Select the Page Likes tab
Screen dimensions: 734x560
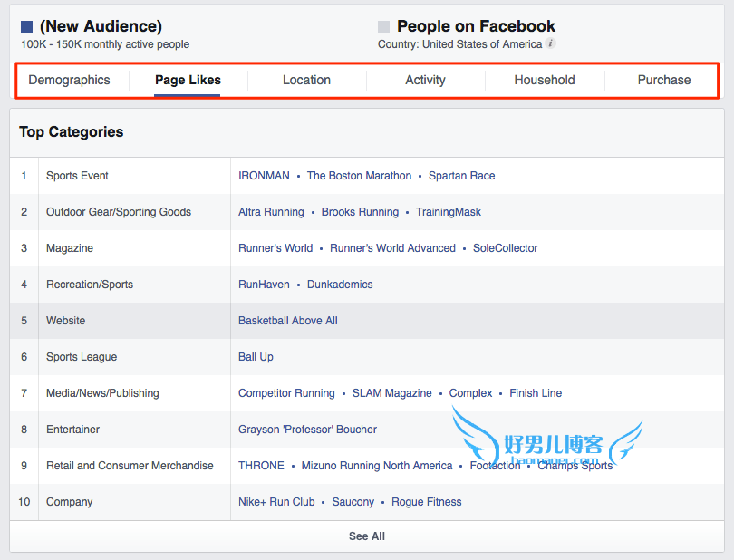188,80
